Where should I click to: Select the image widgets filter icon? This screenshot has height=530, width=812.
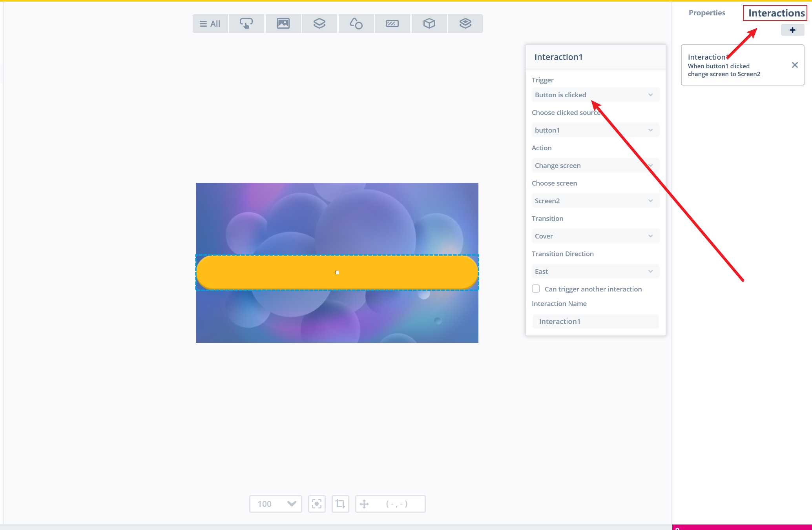pyautogui.click(x=283, y=24)
